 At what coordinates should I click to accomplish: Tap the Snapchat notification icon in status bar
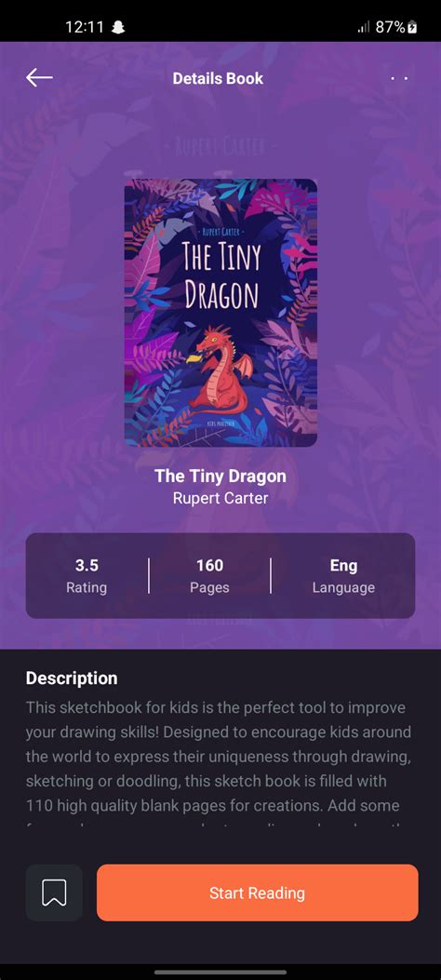coord(117,28)
